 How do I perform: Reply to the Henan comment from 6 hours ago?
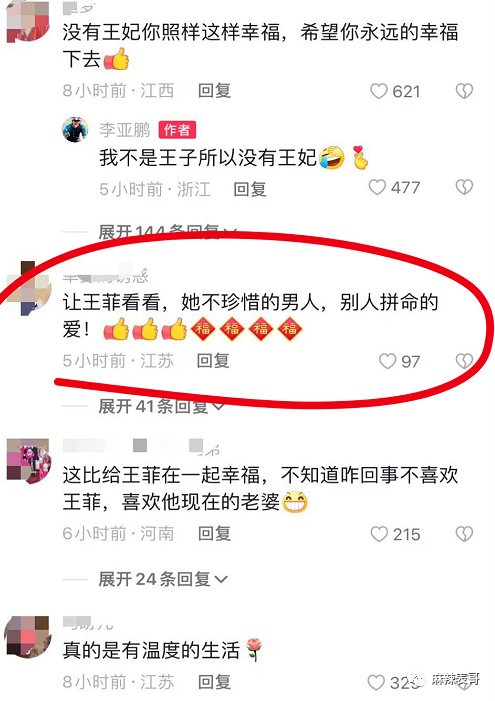click(214, 533)
